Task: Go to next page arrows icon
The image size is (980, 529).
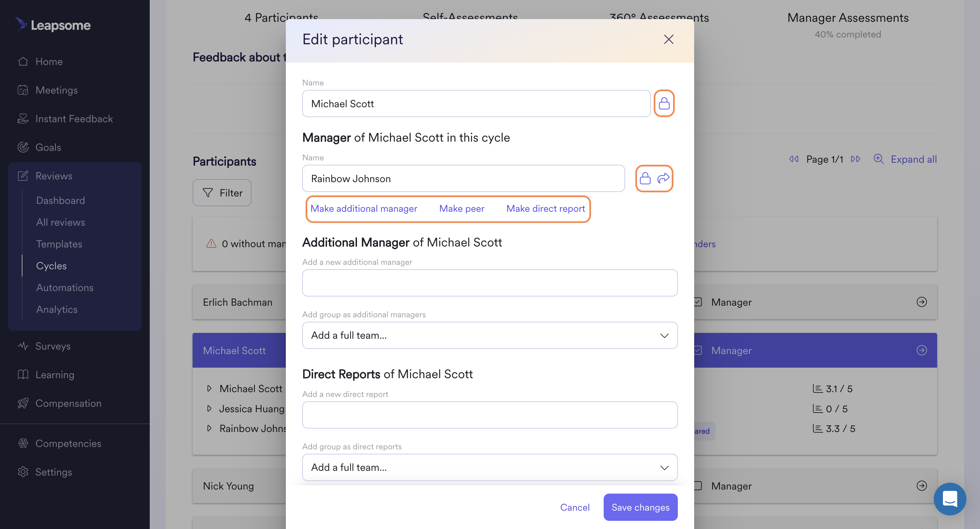Action: point(855,159)
